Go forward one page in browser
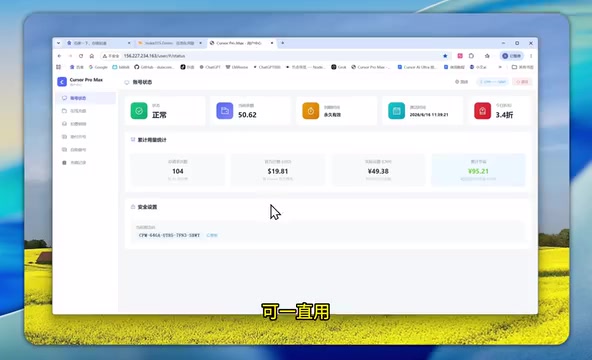The width and height of the screenshot is (592, 360). pyautogui.click(x=70, y=56)
